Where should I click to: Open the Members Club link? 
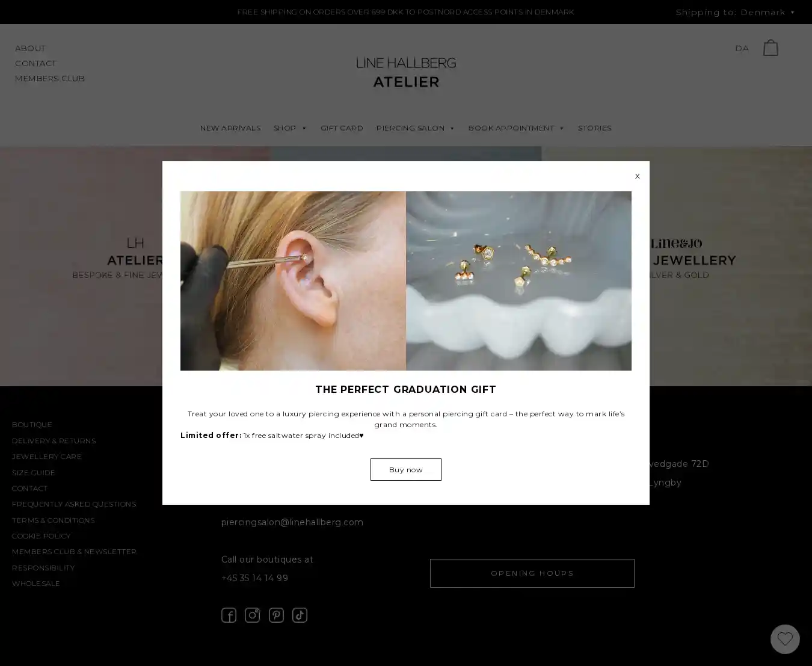click(49, 78)
